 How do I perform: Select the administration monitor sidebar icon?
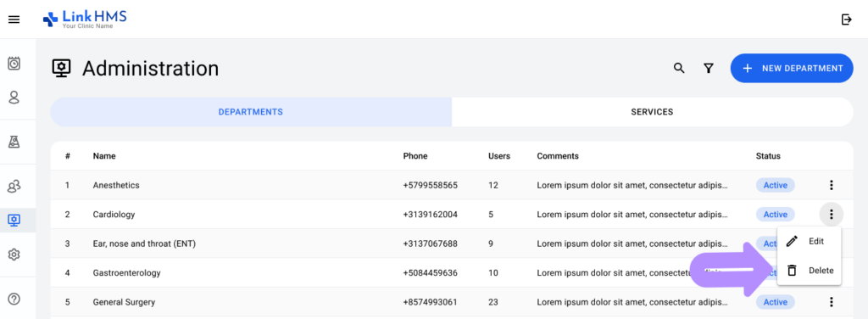pyautogui.click(x=14, y=221)
